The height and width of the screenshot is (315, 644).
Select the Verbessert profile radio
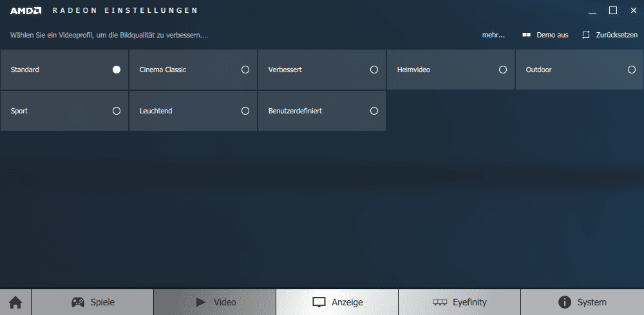click(x=374, y=70)
